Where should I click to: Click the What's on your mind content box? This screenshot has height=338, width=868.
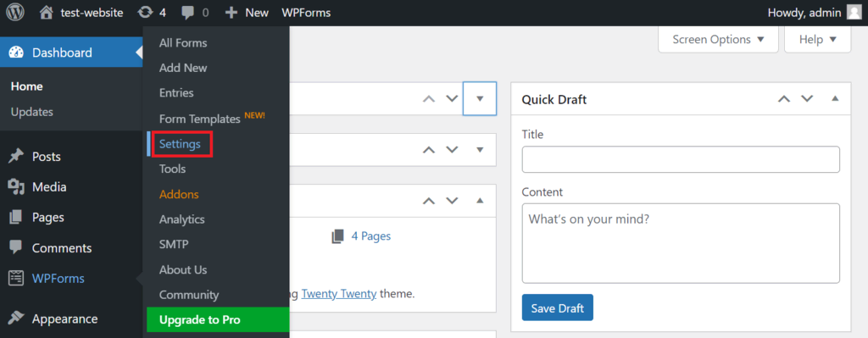(681, 243)
